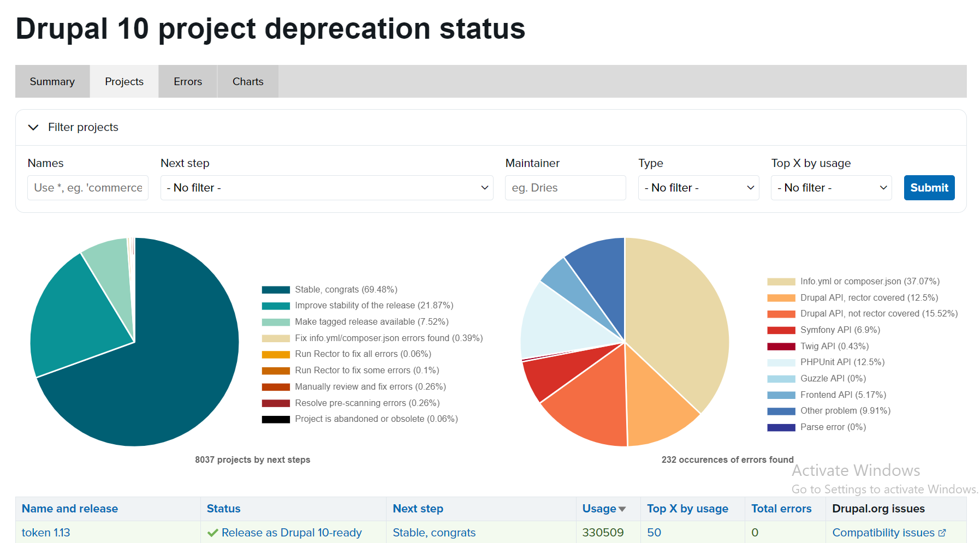Click the Maintainer input field
Image resolution: width=980 pixels, height=543 pixels.
[565, 188]
